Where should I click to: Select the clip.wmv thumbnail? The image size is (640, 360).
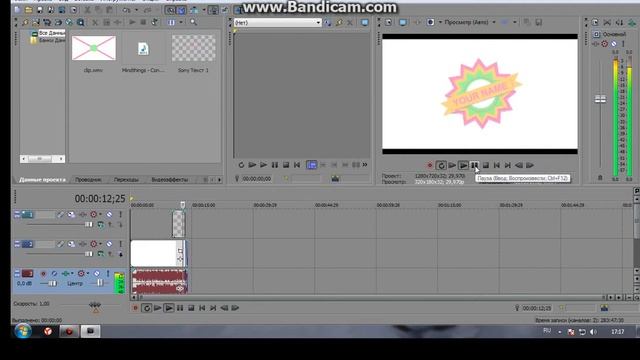click(x=94, y=48)
